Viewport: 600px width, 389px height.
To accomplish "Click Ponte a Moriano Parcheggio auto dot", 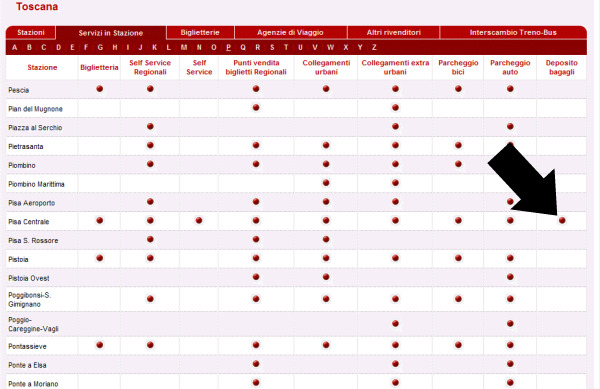I will coord(510,382).
